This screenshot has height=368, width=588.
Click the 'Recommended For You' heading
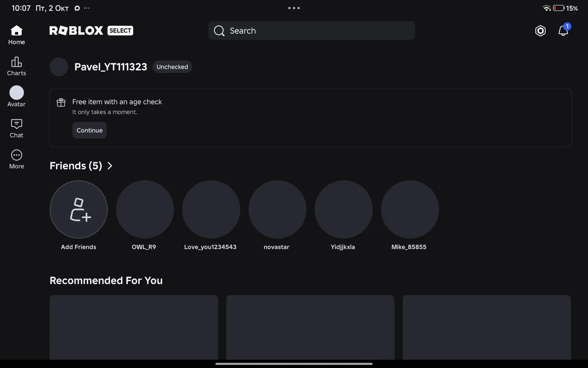coord(106,281)
